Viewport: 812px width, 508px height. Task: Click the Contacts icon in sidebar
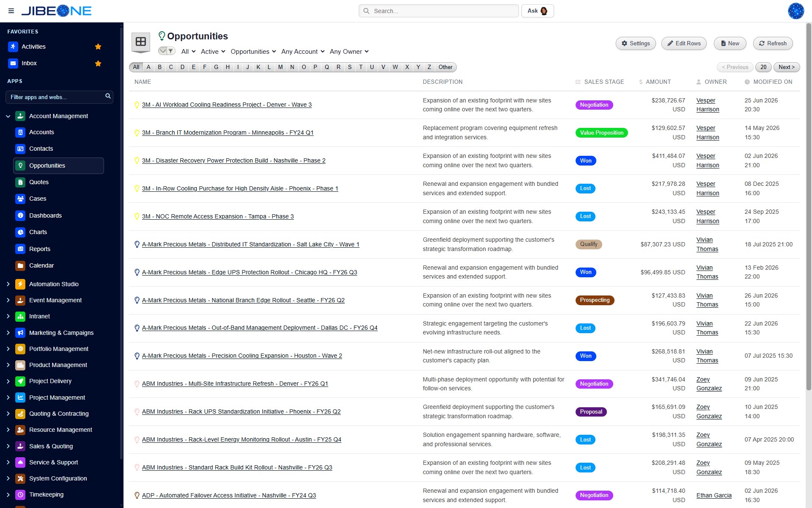coord(20,149)
